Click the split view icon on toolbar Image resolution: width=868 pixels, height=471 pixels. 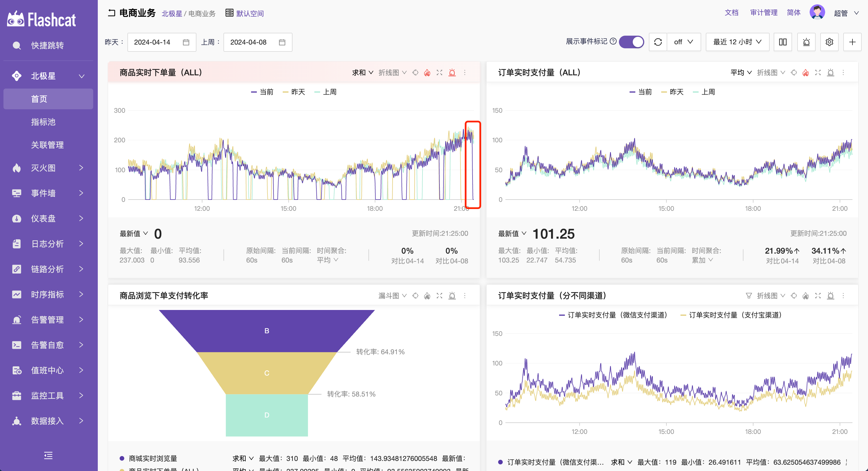click(783, 42)
